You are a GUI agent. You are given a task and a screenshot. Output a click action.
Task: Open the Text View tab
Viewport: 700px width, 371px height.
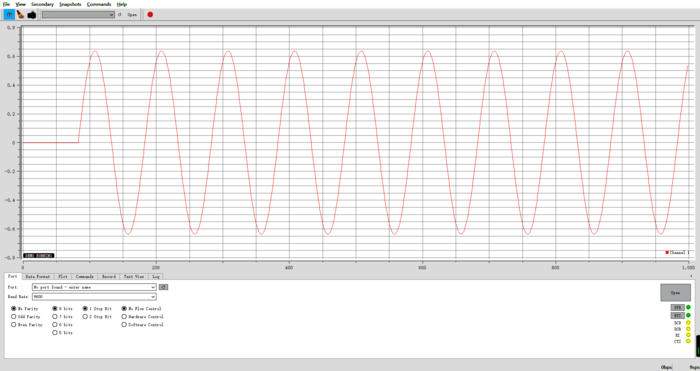[133, 276]
